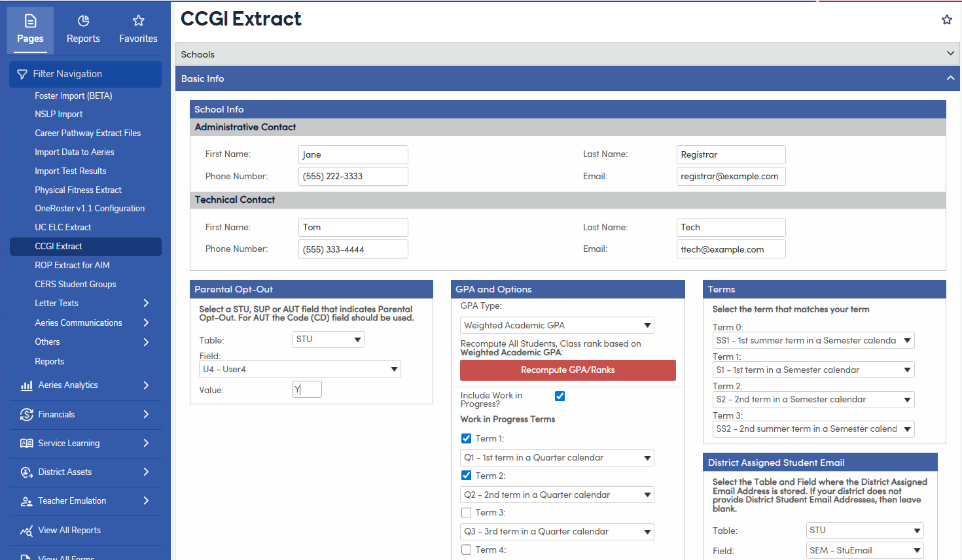Click the Teacher Emulation person icon

27,501
